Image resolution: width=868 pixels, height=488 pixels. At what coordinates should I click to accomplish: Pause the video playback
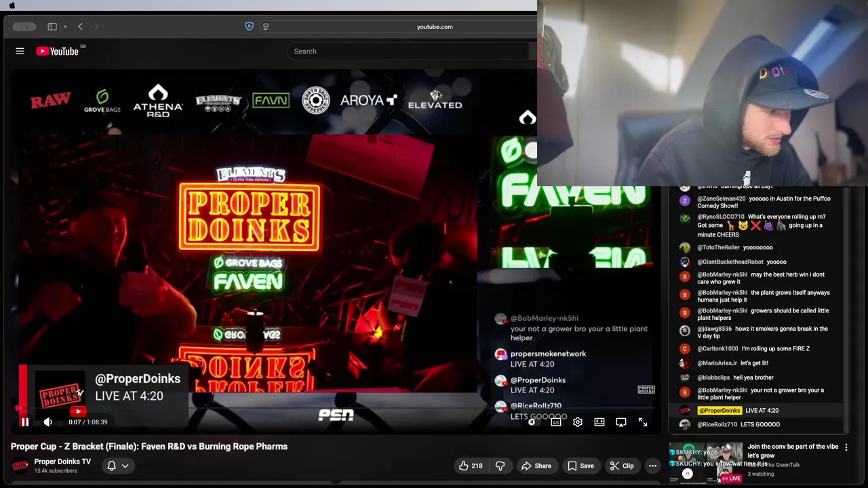click(24, 422)
